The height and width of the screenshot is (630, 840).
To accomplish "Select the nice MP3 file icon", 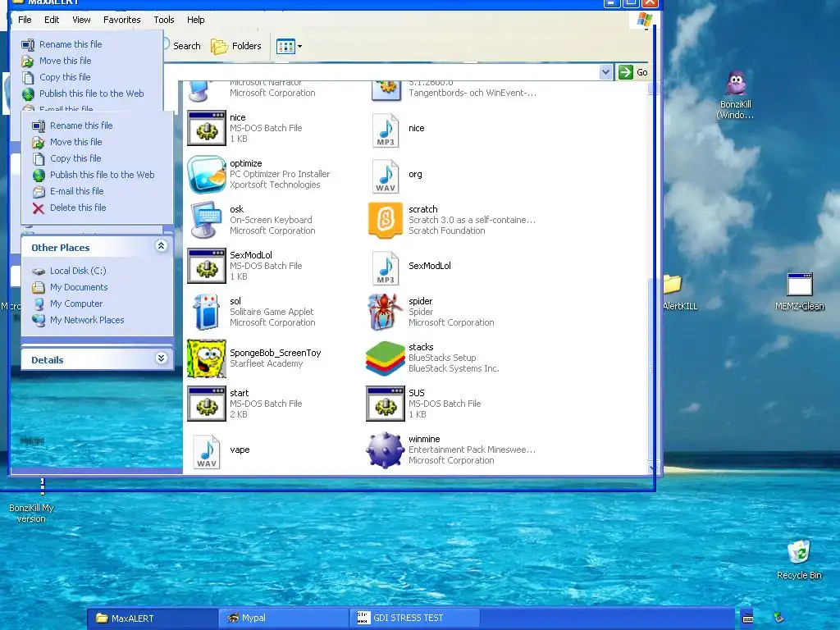I will 386,130.
